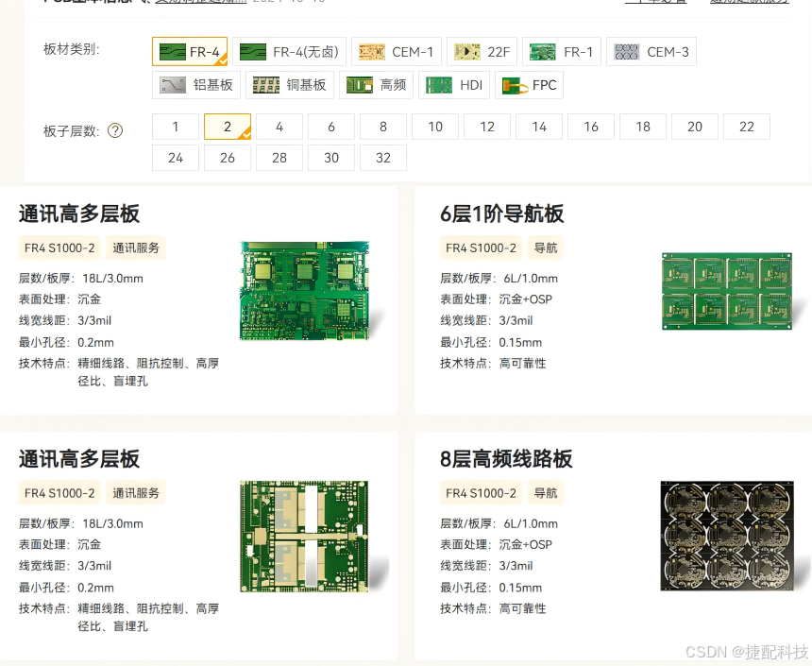
Task: Choose FPC flexible board type
Action: 530,85
